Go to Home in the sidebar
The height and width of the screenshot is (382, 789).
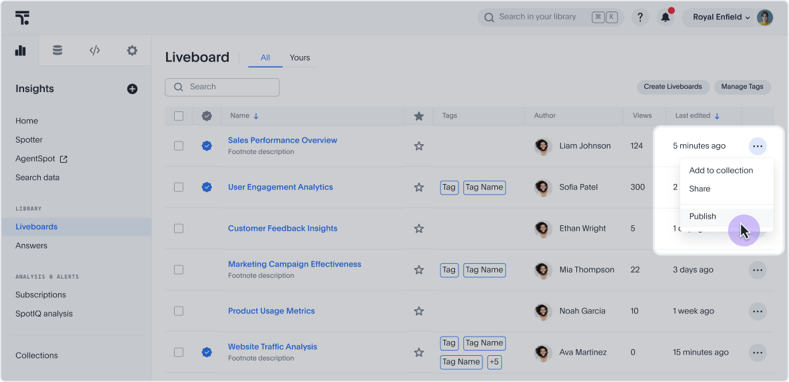pos(27,121)
